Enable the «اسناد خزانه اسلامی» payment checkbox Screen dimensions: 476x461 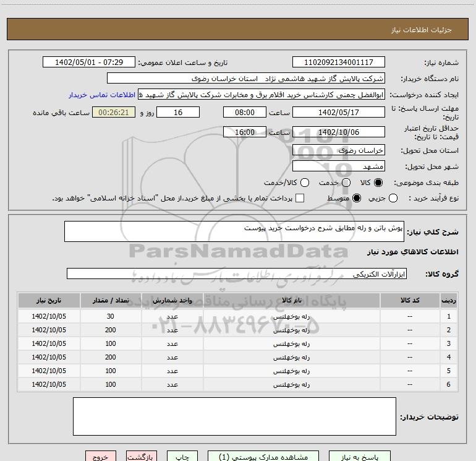point(300,198)
